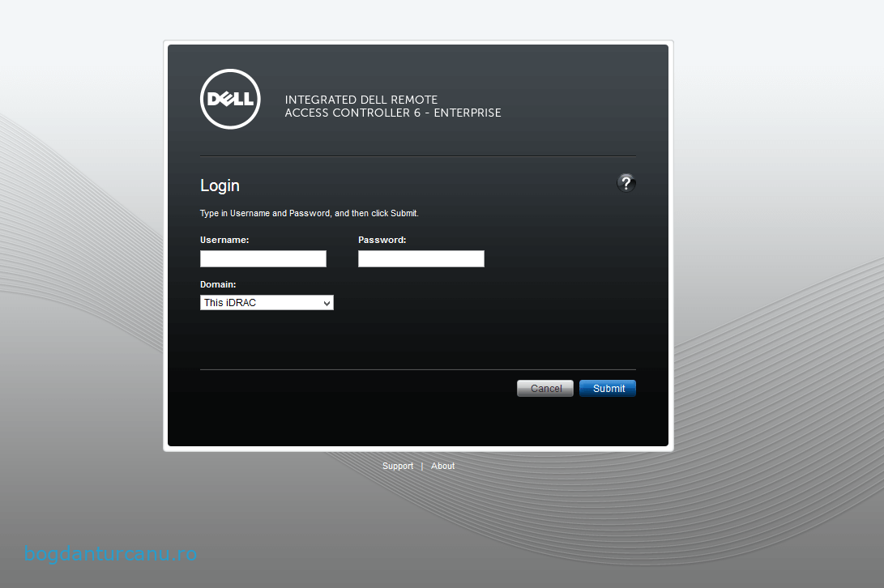Click the horizontal line above Cancel and Submit

(x=417, y=369)
